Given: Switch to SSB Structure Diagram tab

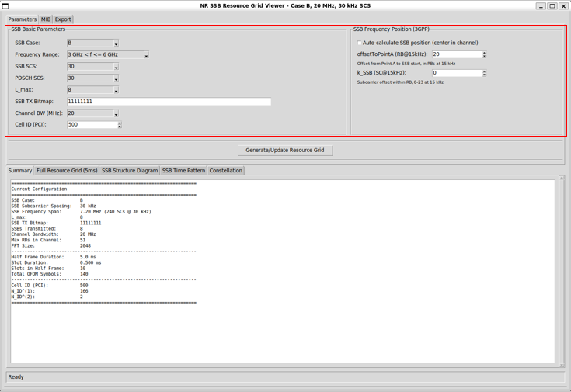Looking at the screenshot, I should [x=130, y=170].
